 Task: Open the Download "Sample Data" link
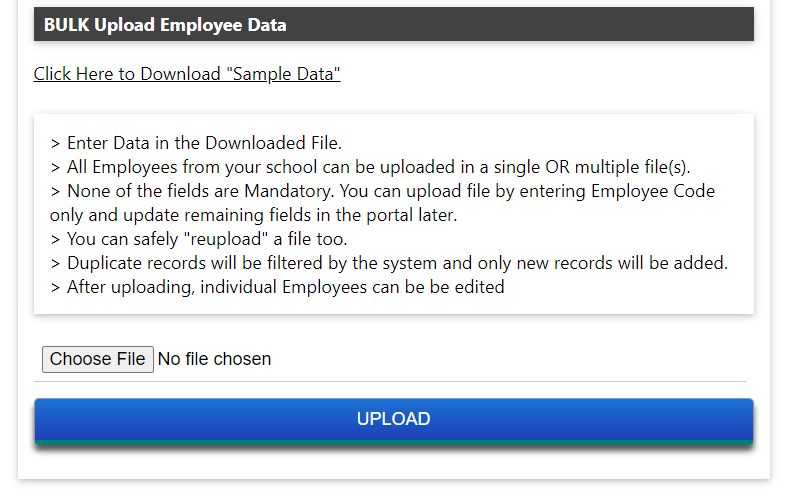coord(187,74)
